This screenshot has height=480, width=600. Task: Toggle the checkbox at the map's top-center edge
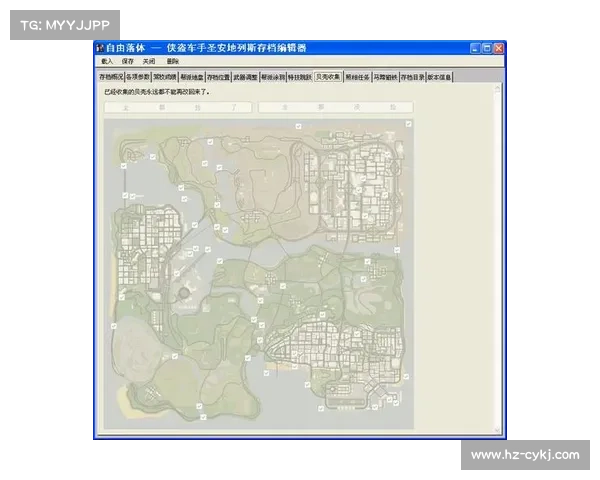299,125
